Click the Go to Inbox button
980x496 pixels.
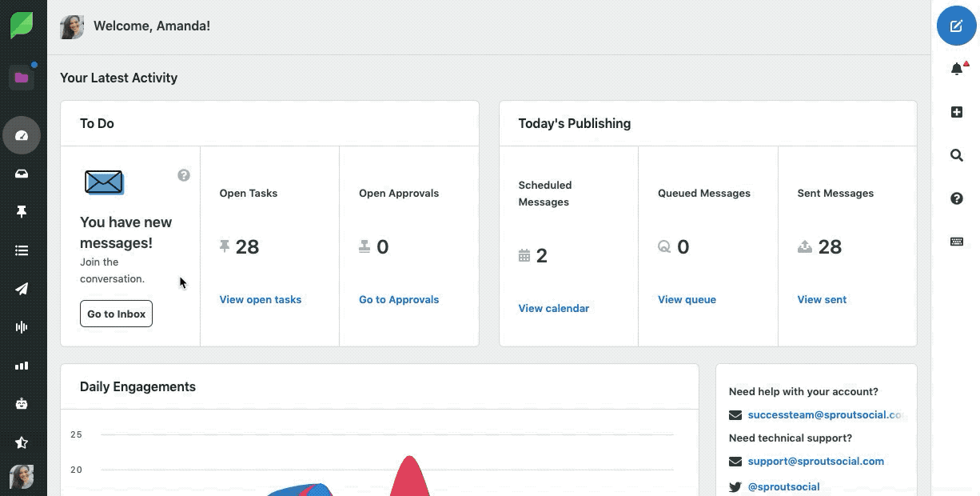[116, 314]
